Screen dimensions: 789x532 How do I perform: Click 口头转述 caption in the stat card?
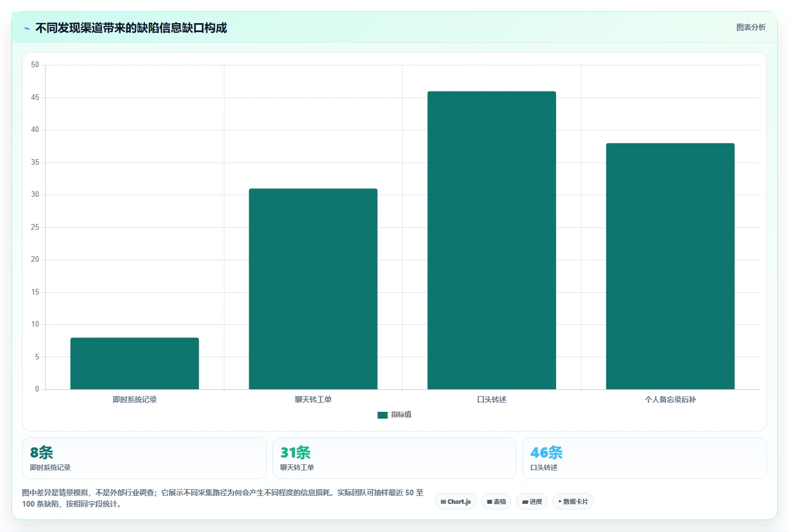tap(544, 468)
